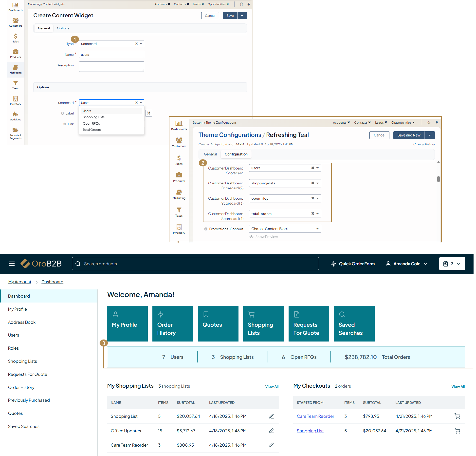The image size is (476, 456).
Task: Click View All for My Checkouts
Action: click(x=458, y=387)
